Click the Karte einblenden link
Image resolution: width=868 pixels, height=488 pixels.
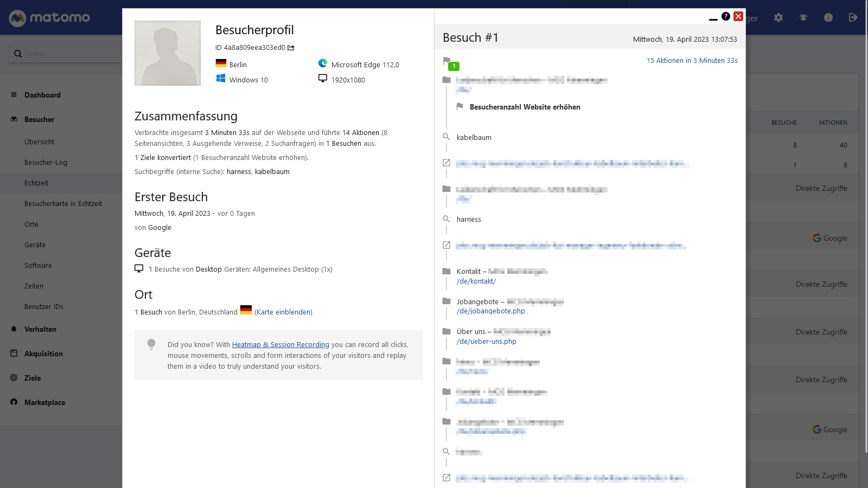click(x=283, y=312)
